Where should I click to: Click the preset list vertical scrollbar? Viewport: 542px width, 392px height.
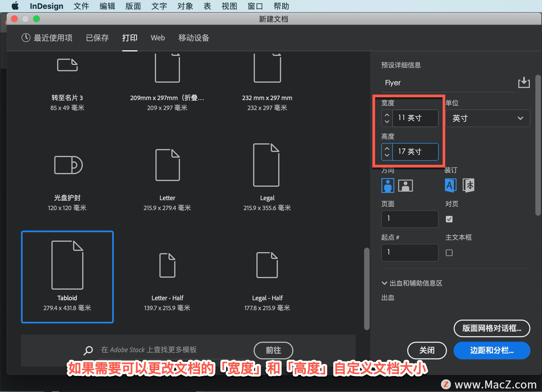(x=367, y=288)
